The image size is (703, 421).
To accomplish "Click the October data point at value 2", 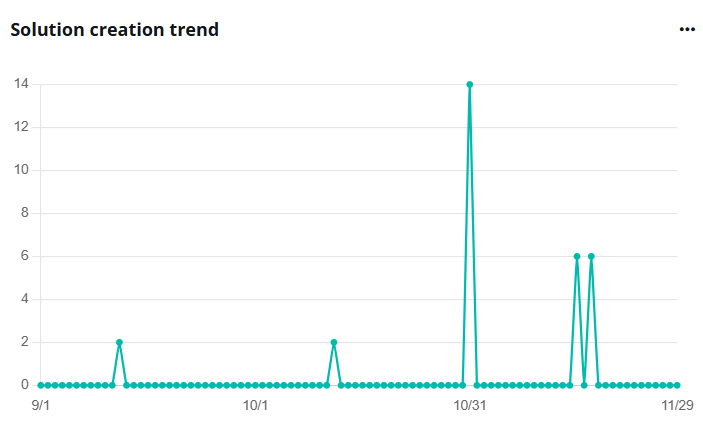I will 334,342.
